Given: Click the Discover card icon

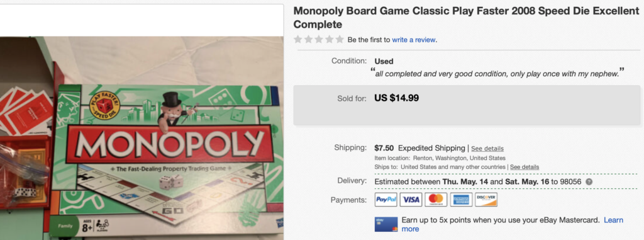Looking at the screenshot, I should [x=486, y=200].
